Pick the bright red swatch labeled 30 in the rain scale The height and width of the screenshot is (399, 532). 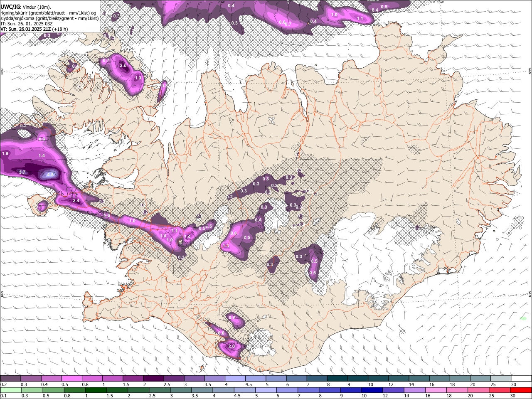[521, 390]
